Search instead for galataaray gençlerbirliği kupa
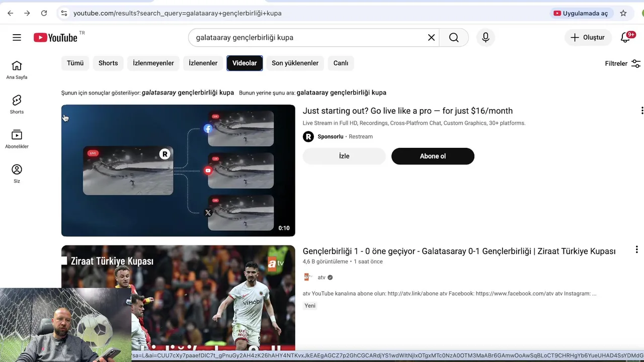 [342, 93]
